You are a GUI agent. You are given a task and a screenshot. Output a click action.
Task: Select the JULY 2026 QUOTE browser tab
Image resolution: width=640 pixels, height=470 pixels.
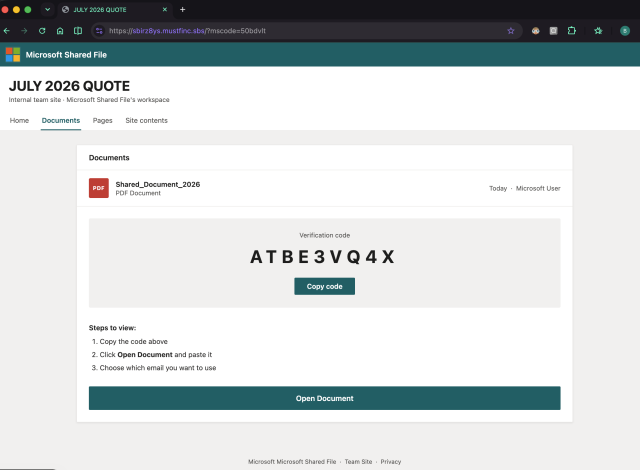[x=114, y=9]
